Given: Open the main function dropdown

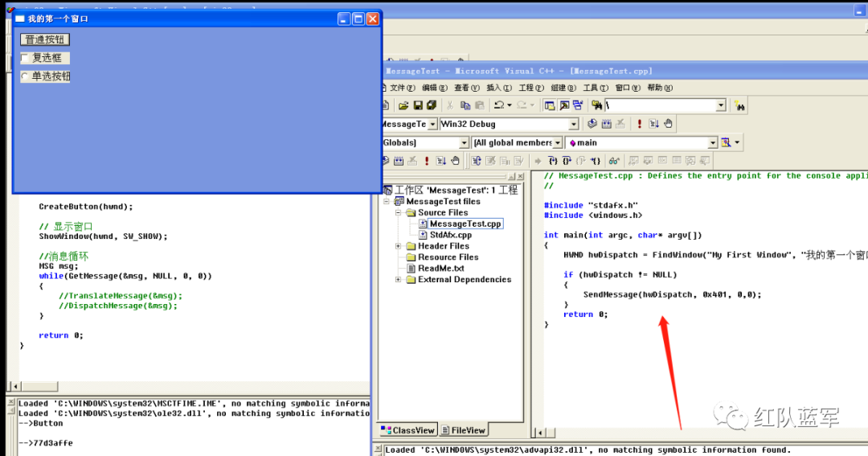Looking at the screenshot, I should click(x=712, y=143).
